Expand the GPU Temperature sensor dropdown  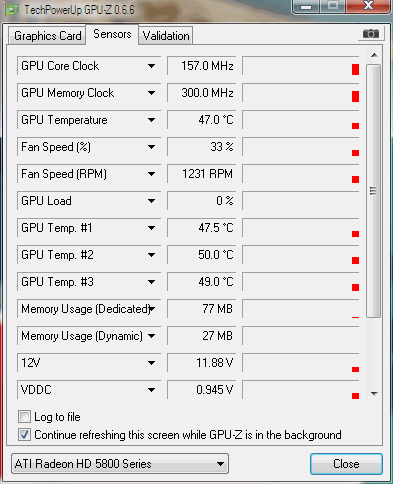click(x=151, y=120)
